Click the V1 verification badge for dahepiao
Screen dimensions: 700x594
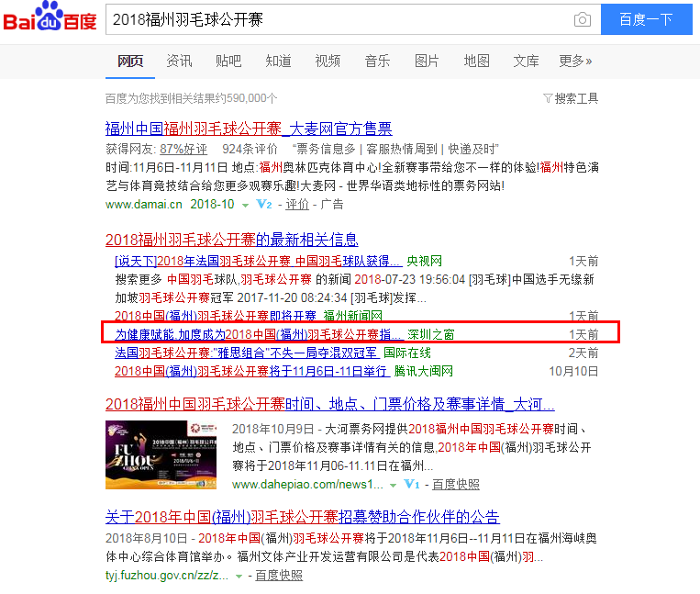(x=412, y=484)
